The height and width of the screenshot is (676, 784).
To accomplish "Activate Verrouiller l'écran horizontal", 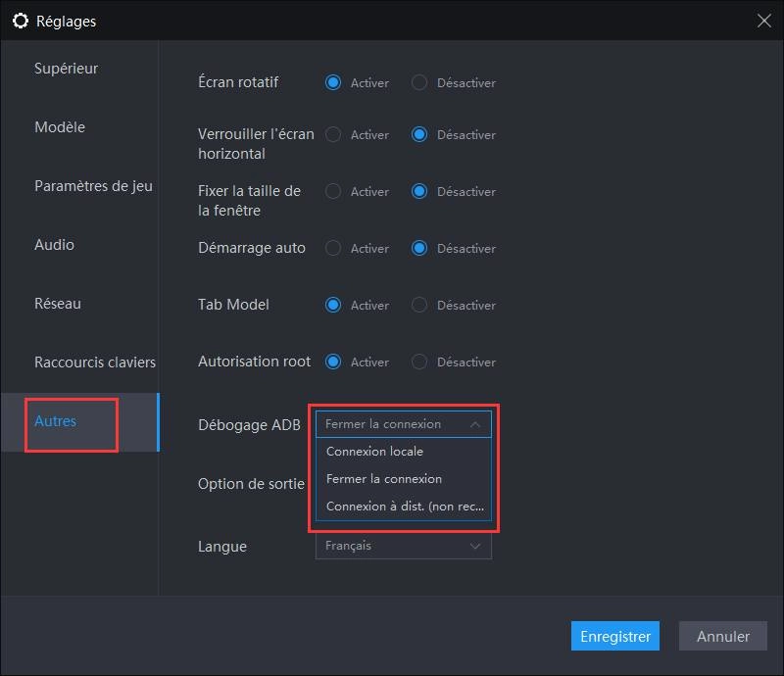I will pyautogui.click(x=334, y=135).
